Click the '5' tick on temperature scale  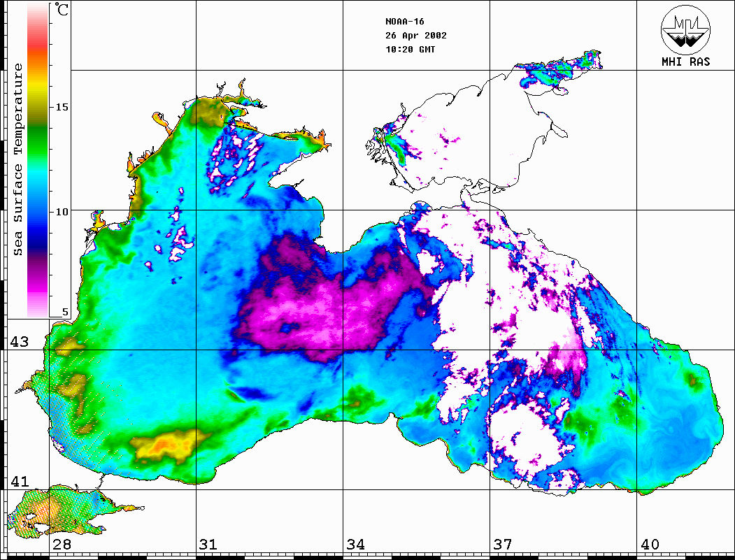(65, 312)
